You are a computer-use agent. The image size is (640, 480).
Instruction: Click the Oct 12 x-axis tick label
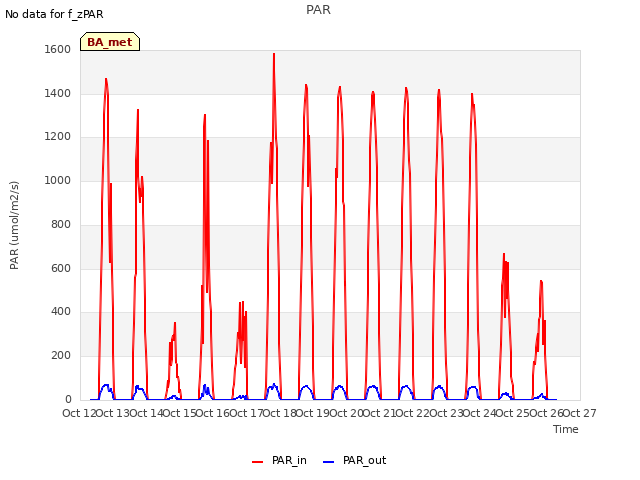point(79,413)
